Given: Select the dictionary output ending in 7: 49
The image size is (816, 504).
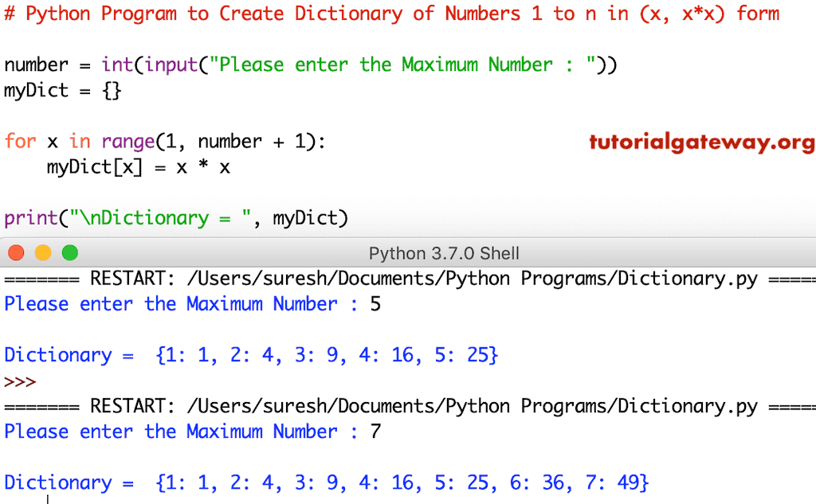Looking at the screenshot, I should point(327,482).
